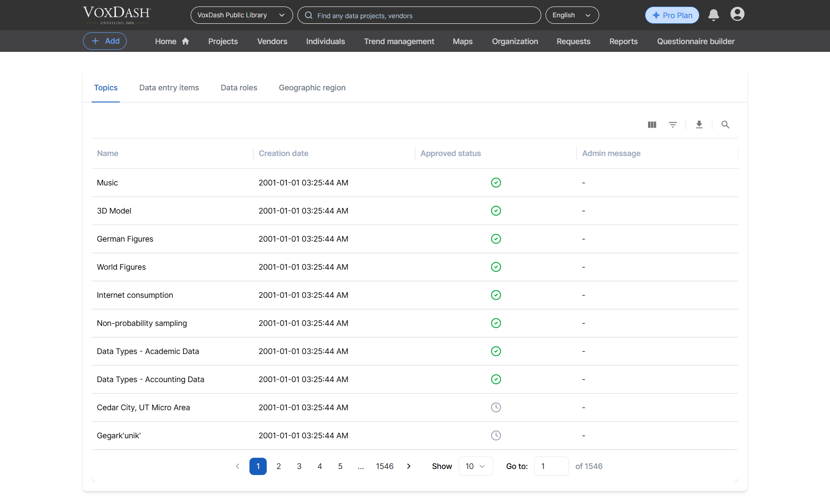Screen dimensions: 830x504
Task: Click pending clock icon for Gegark'unik'
Action: point(496,436)
